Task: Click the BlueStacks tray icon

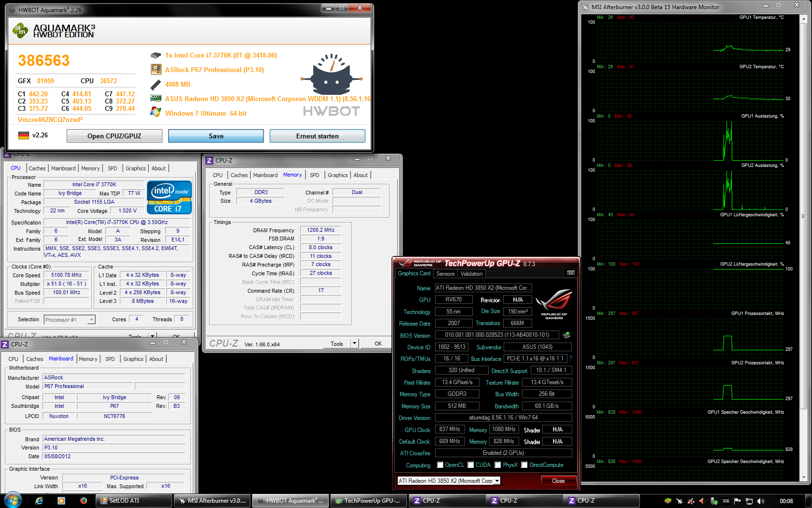Action: tap(668, 501)
